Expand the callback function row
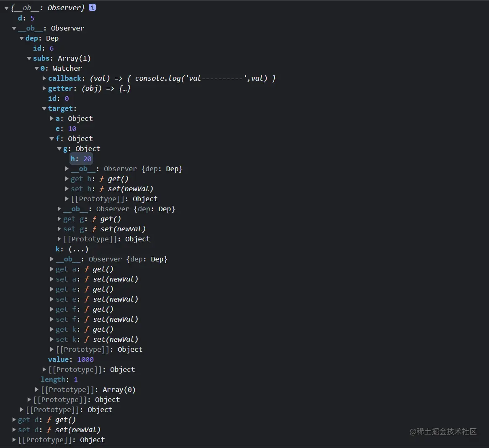 pyautogui.click(x=44, y=79)
